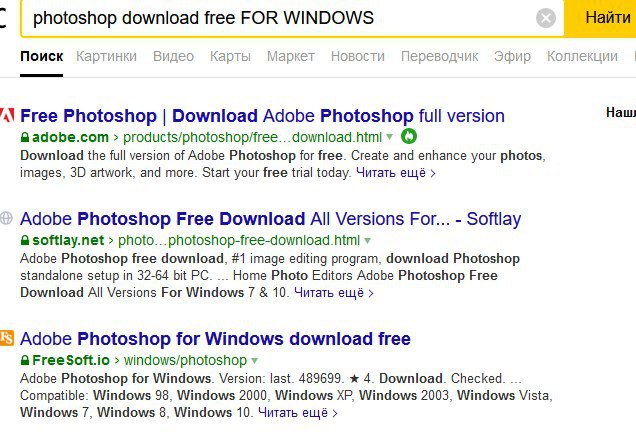Click the FreeSoft.io domain link
636x447 pixels.
point(71,360)
